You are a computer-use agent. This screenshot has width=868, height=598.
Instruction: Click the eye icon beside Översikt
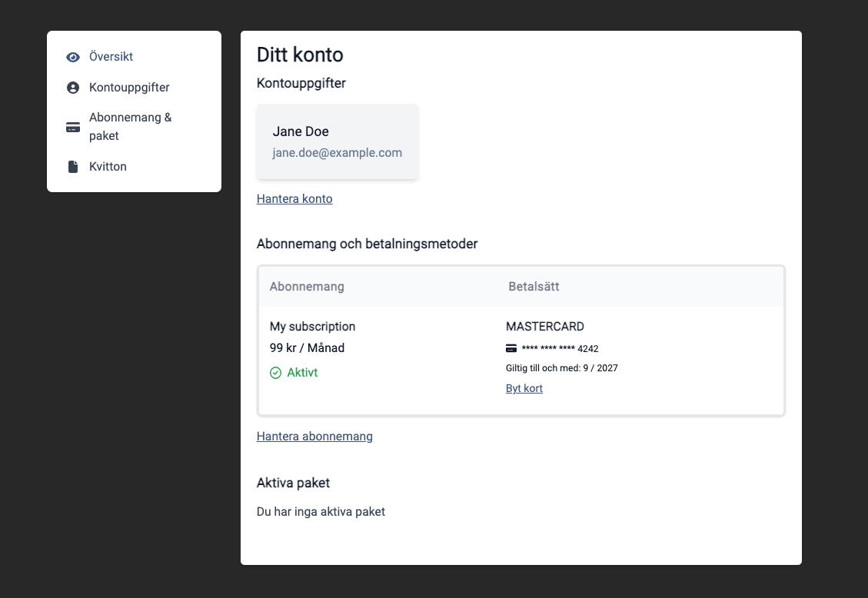tap(73, 57)
